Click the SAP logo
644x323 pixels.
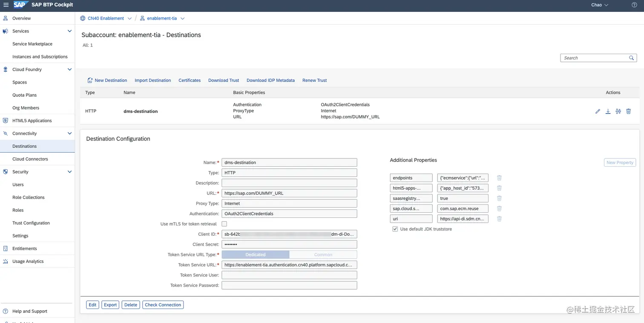pos(21,5)
